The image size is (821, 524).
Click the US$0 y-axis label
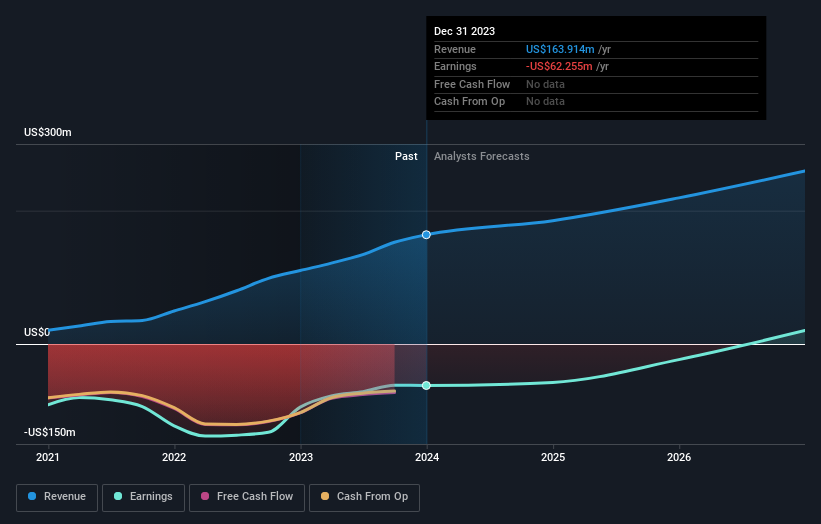click(37, 332)
